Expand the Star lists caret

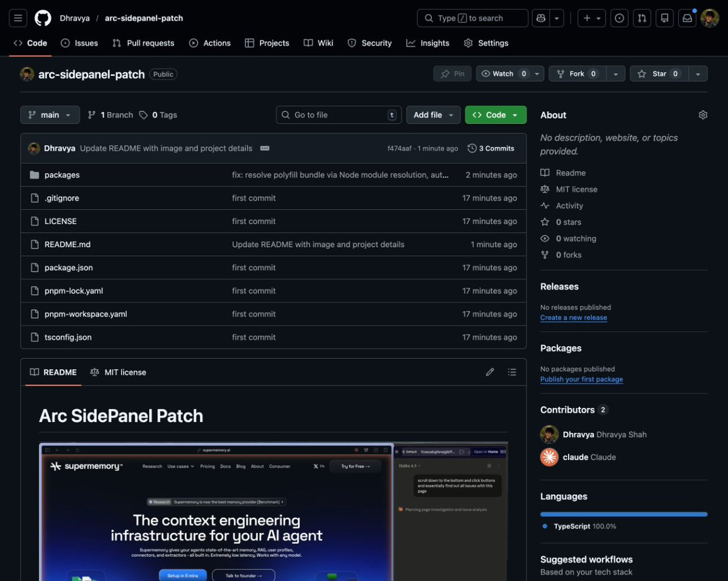[698, 73]
